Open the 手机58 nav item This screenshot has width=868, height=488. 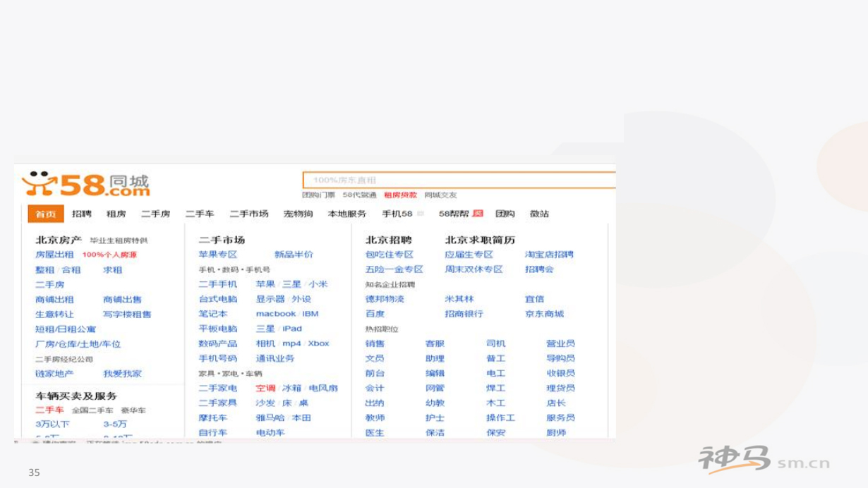pos(397,214)
